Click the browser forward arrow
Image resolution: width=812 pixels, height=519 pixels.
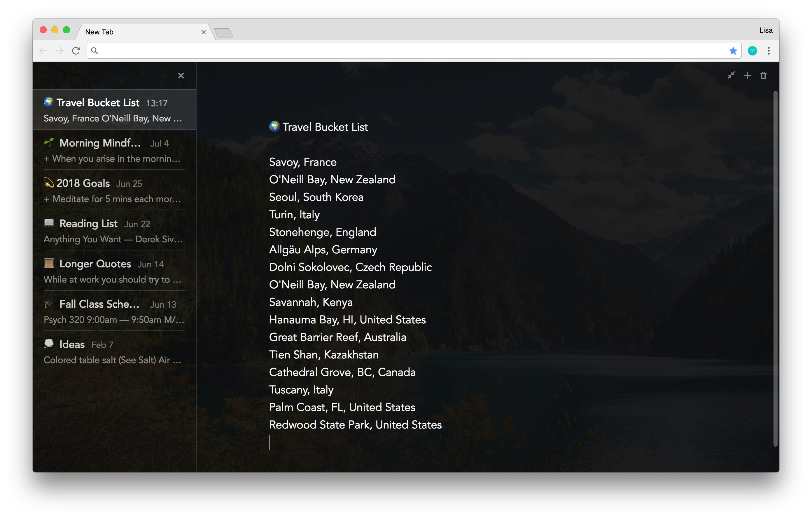[x=59, y=51]
